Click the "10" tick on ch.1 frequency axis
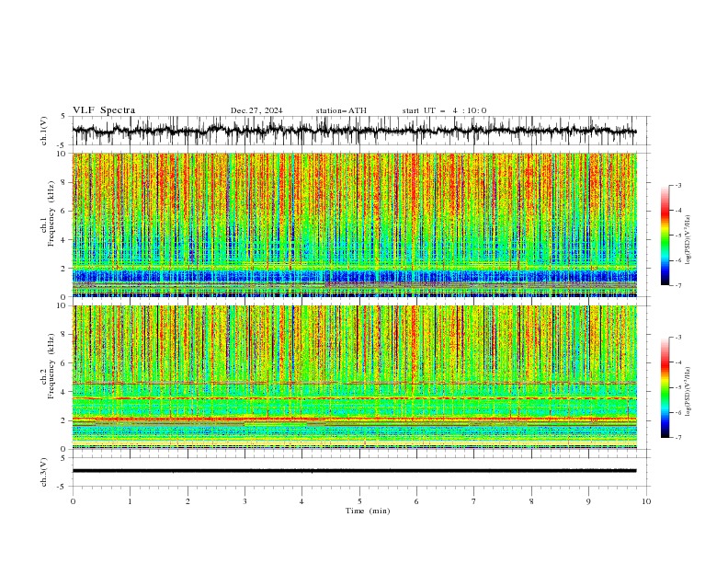728x563 pixels. (x=63, y=154)
